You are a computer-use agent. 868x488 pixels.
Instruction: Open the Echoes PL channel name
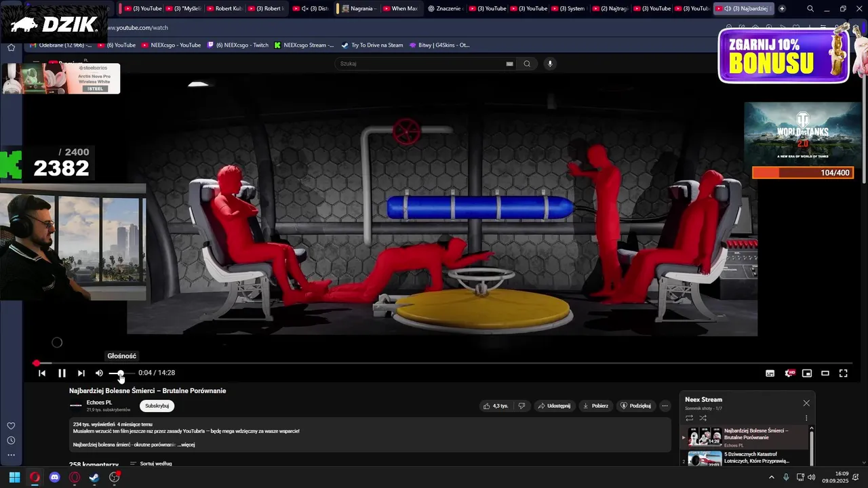pos(100,403)
